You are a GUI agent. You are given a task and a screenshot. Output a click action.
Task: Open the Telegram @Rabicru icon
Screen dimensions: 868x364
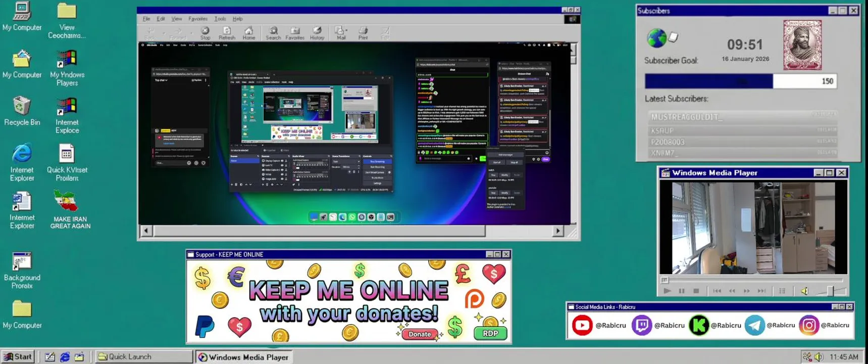754,325
